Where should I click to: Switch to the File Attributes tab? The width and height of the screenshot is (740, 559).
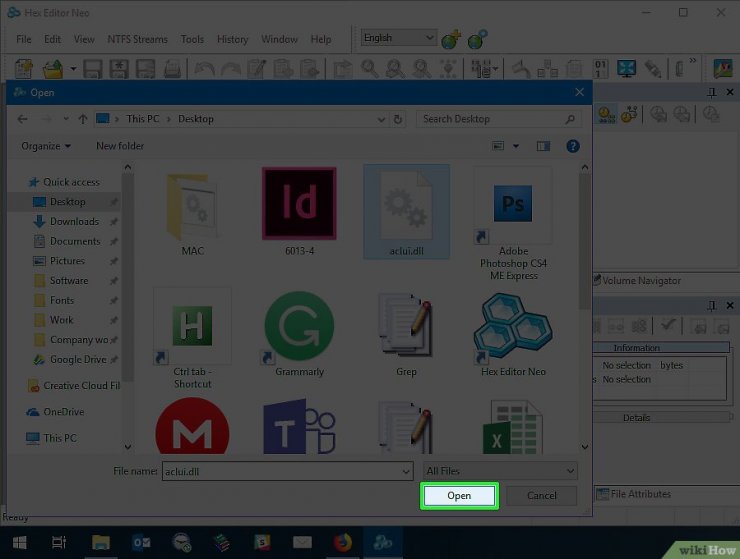(634, 494)
